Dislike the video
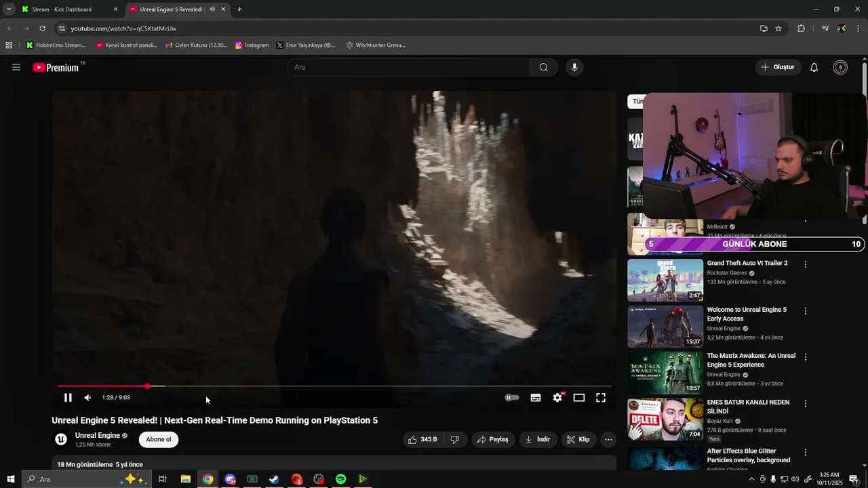Viewport: 868px width, 488px height. click(x=455, y=439)
